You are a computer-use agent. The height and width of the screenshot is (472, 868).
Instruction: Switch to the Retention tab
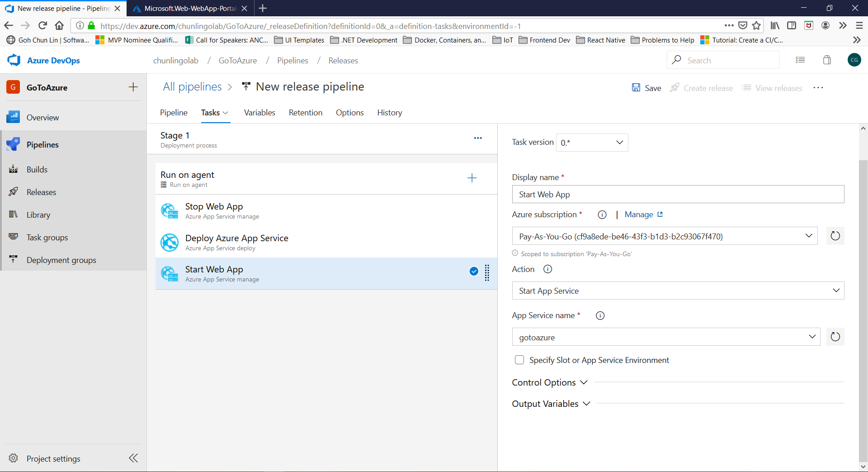[306, 113]
